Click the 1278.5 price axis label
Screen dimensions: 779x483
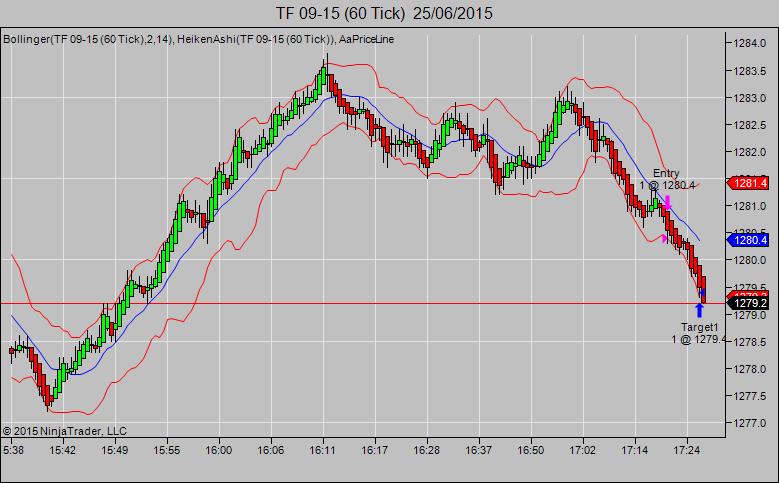(x=750, y=342)
